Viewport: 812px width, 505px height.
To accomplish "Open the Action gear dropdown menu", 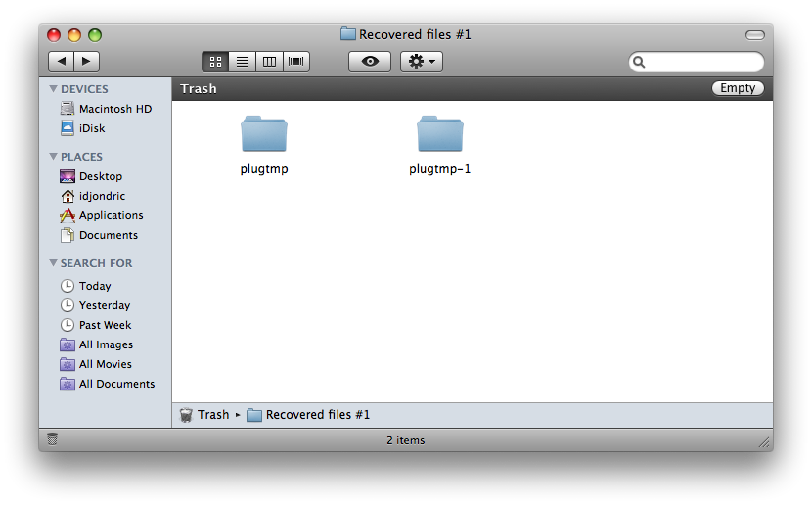I will 422,62.
